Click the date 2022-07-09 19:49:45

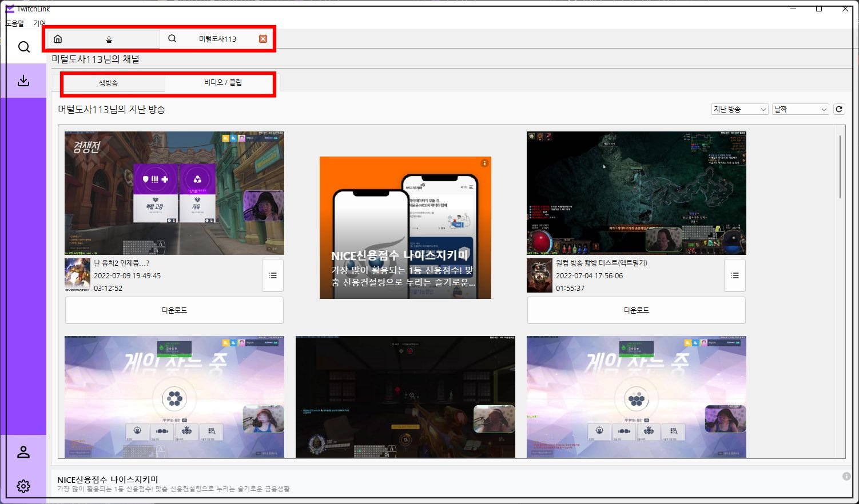(x=127, y=275)
